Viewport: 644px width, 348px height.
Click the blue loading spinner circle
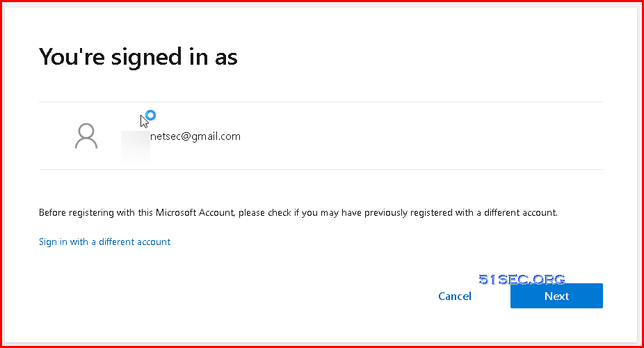pyautogui.click(x=151, y=116)
